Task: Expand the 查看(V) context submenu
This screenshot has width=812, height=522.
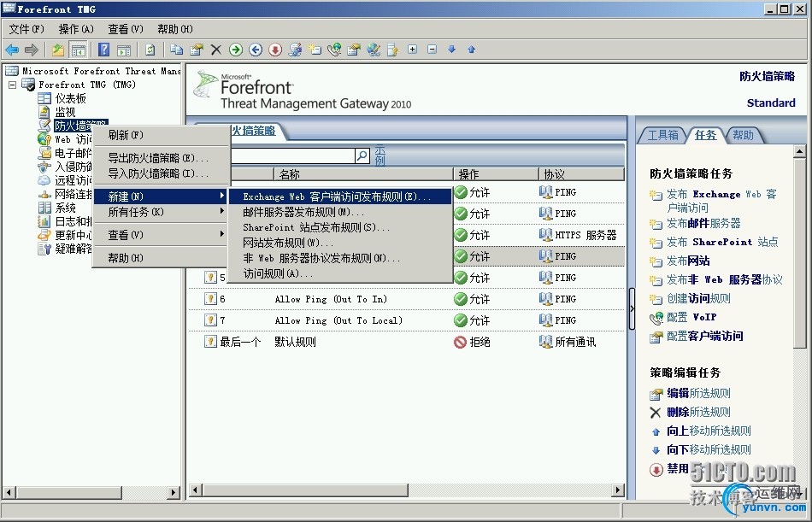Action: (x=161, y=235)
